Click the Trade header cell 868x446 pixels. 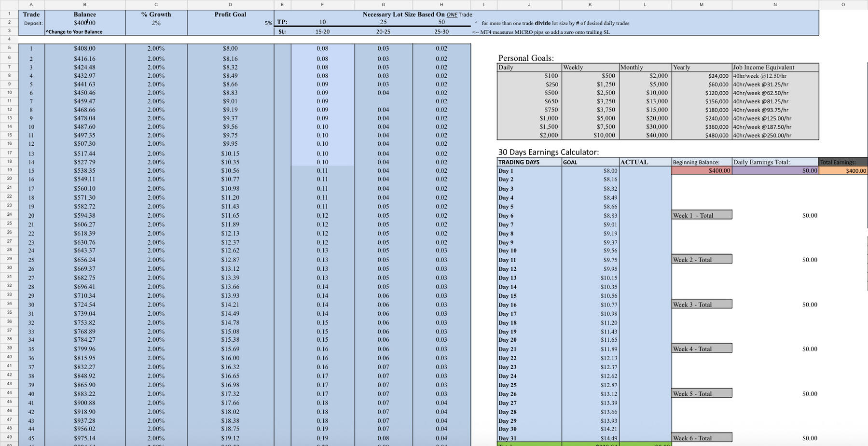pyautogui.click(x=31, y=14)
